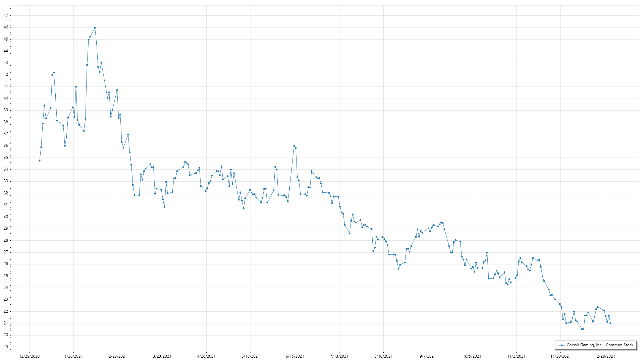This screenshot has width=644, height=362.
Task: Select the 11/30/2021 x-axis date label
Action: pos(560,356)
